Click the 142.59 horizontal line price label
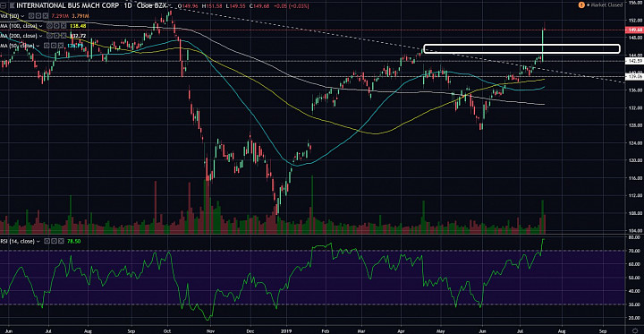 [633, 61]
